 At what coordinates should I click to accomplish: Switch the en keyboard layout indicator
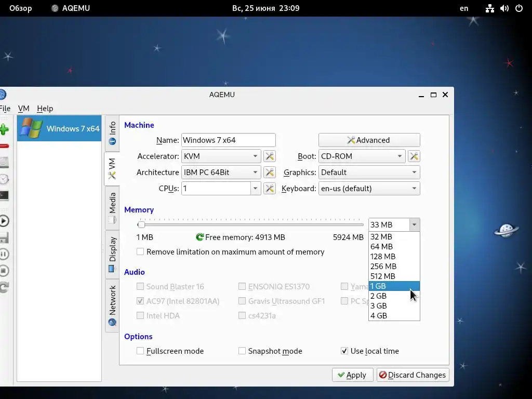[x=464, y=8]
